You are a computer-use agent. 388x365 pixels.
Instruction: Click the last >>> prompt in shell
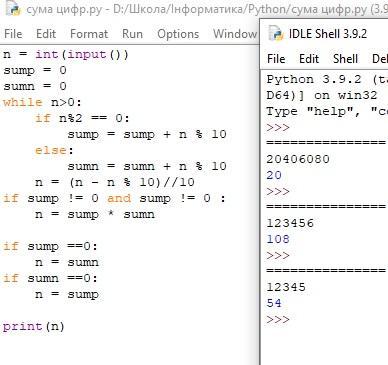[x=278, y=319]
